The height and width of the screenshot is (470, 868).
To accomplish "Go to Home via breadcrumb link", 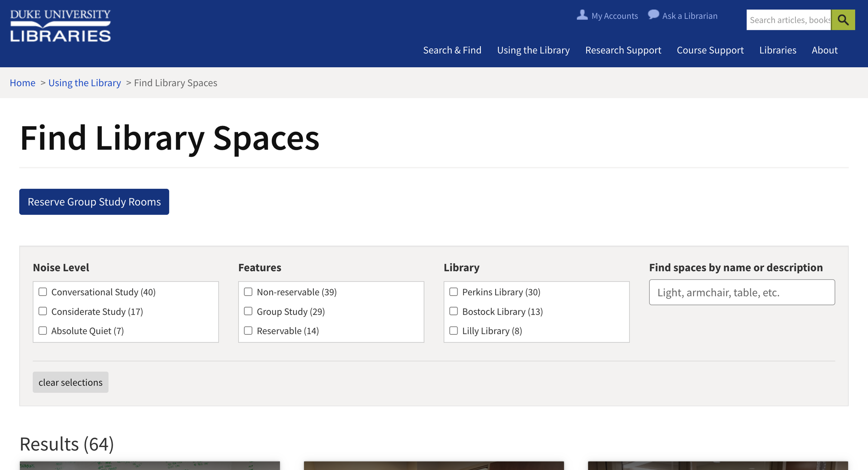I will point(23,83).
